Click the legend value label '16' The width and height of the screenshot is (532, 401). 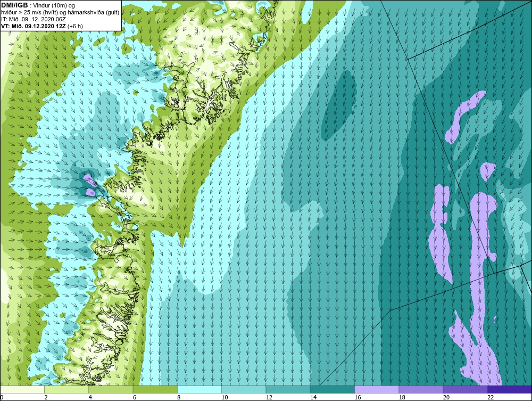[358, 398]
